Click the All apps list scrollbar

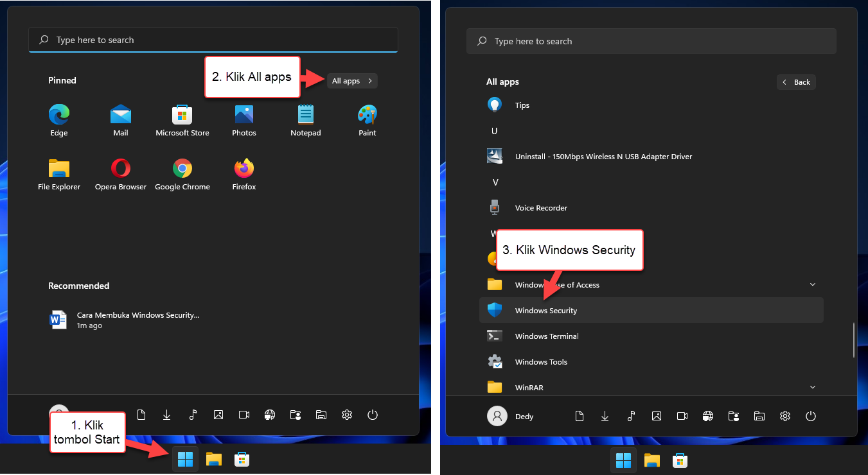point(853,340)
